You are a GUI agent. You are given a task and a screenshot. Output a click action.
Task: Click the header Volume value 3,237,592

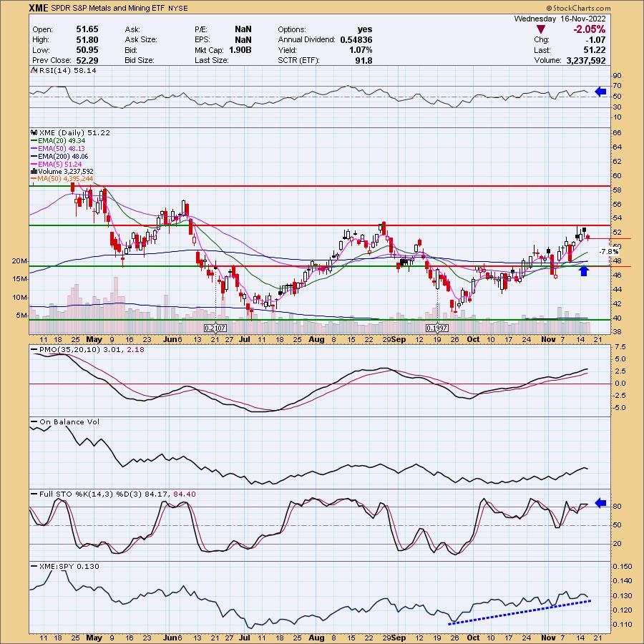585,60
